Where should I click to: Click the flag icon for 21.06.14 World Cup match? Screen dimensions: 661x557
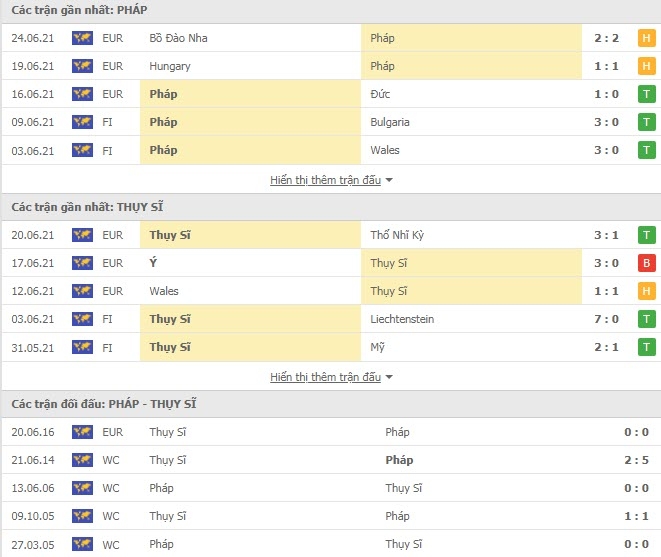[x=82, y=460]
